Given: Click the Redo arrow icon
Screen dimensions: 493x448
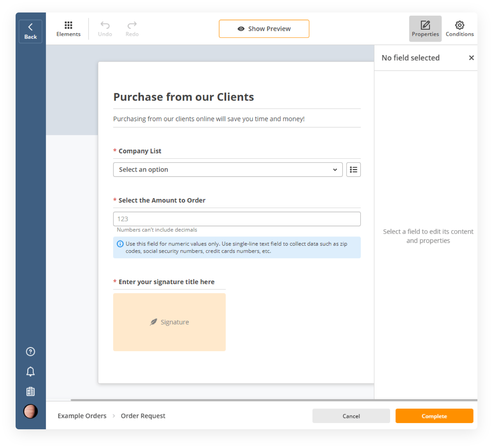Looking at the screenshot, I should pos(132,26).
